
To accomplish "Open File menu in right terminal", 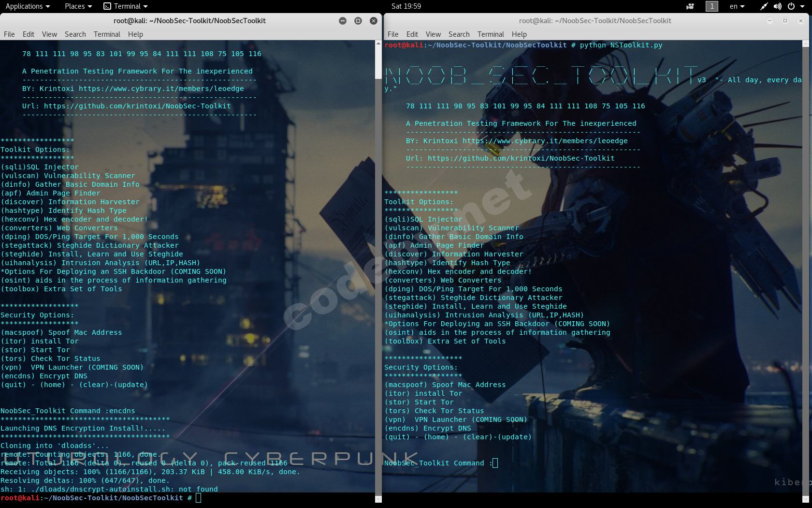I will point(393,34).
